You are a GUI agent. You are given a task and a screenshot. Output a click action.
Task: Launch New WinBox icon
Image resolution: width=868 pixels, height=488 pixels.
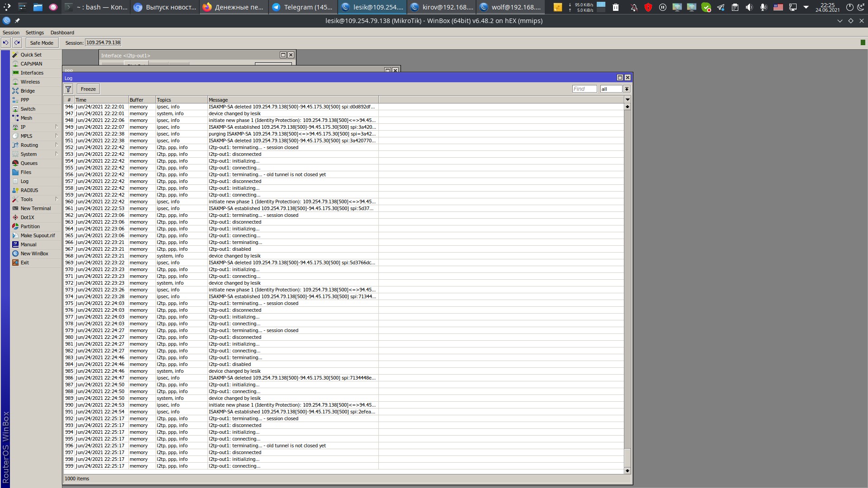[x=15, y=253]
